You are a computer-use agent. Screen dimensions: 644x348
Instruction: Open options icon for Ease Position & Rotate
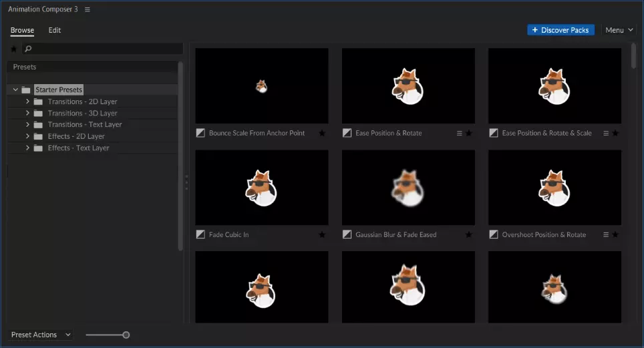click(x=459, y=133)
